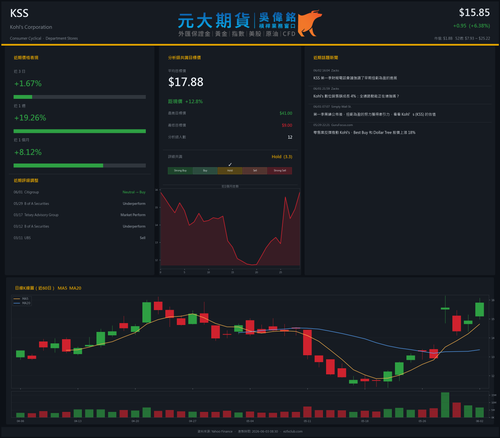Click the MA5 legend entry in candlestick chart

pos(22,299)
